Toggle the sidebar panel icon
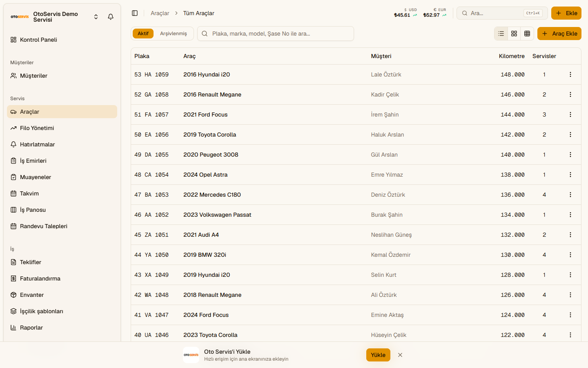This screenshot has width=588, height=368. click(x=135, y=13)
